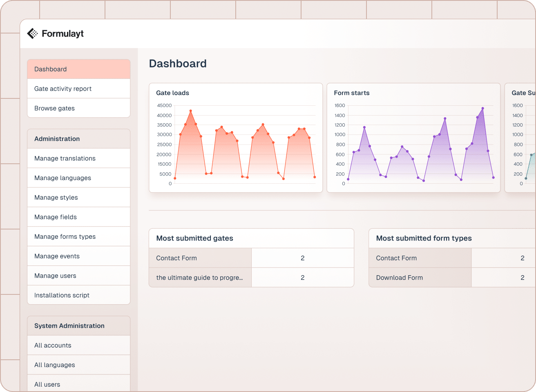
Task: Click the Formulayt brand name
Action: tap(63, 33)
